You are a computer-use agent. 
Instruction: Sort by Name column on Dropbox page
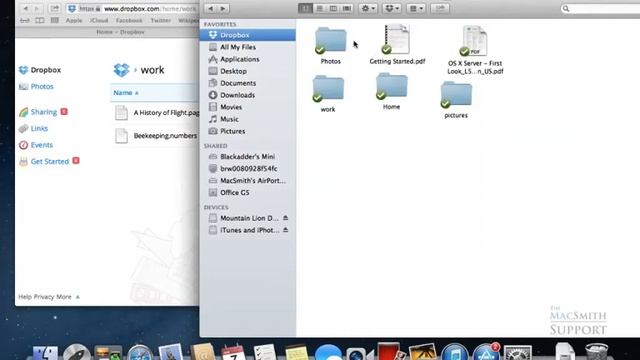[x=125, y=93]
